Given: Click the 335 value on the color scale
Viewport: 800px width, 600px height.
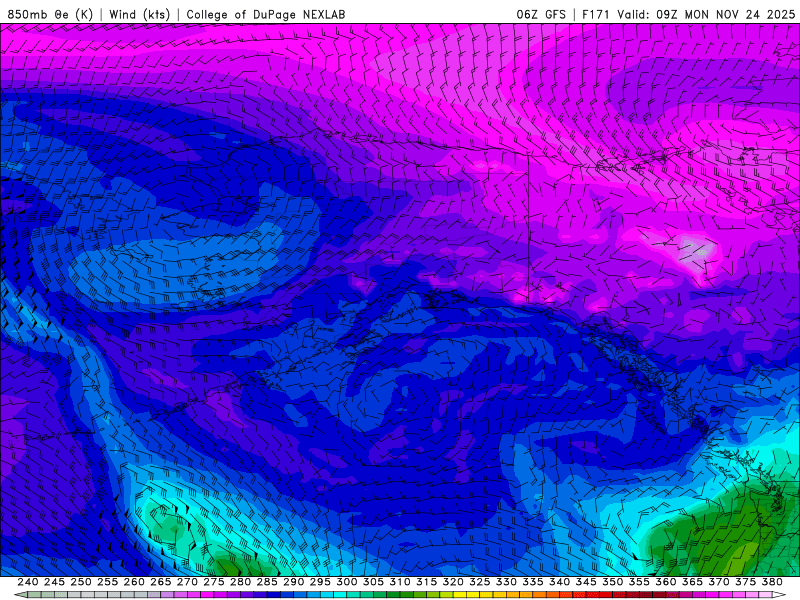Looking at the screenshot, I should click(533, 582).
